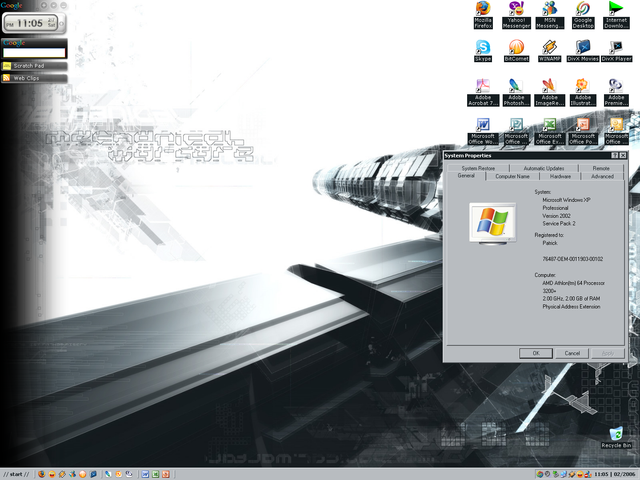Viewport: 640px width, 480px height.
Task: Switch to the Hardware tab
Action: [x=560, y=176]
